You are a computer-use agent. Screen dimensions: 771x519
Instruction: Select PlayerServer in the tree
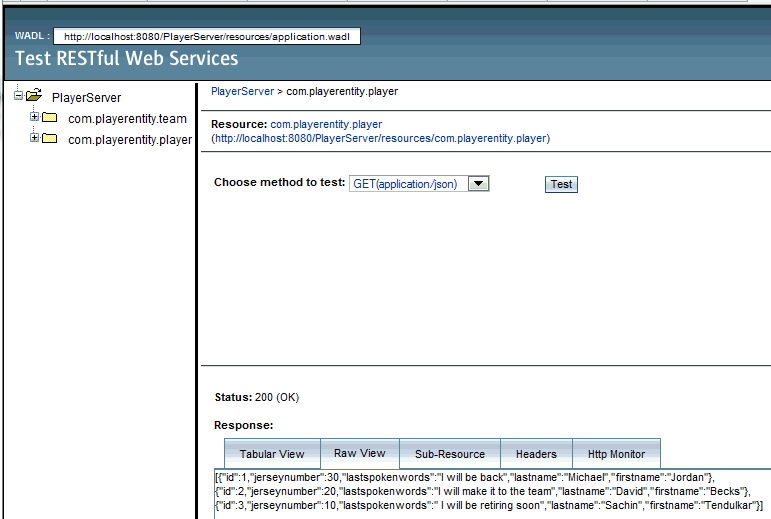[87, 98]
